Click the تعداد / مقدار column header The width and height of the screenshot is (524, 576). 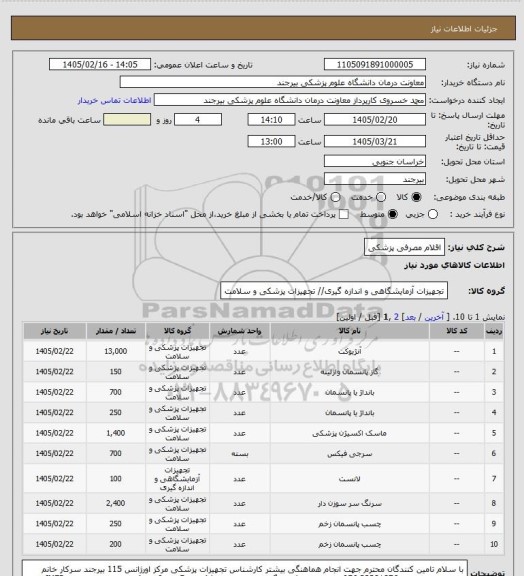[x=116, y=331]
